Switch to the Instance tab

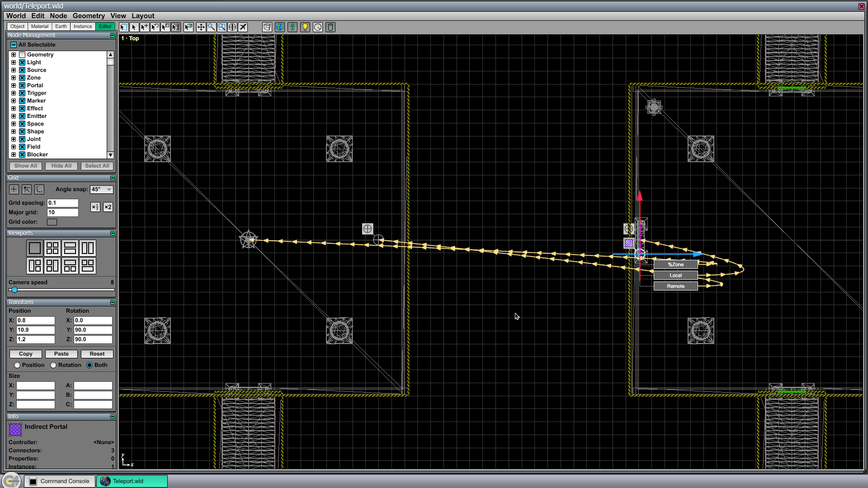[83, 27]
